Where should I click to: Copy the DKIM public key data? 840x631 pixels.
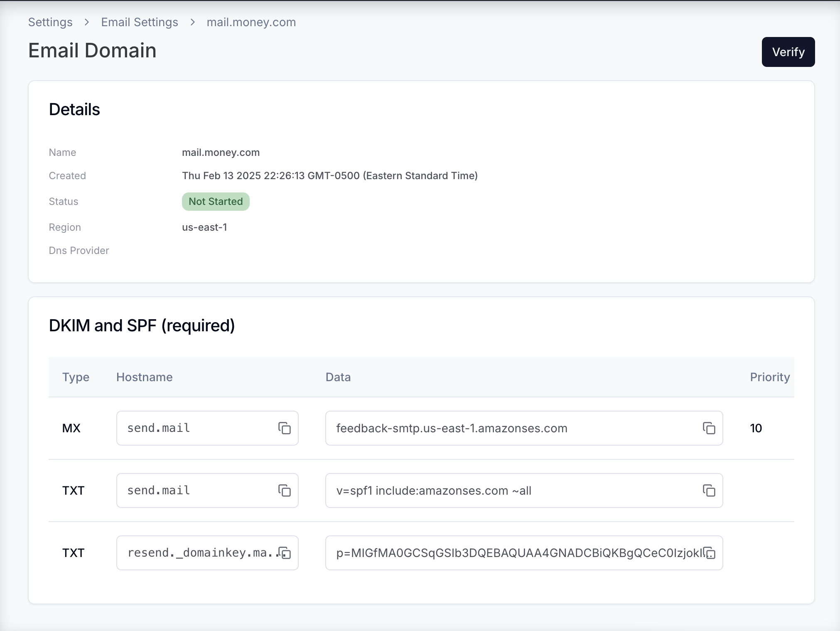[x=710, y=553]
